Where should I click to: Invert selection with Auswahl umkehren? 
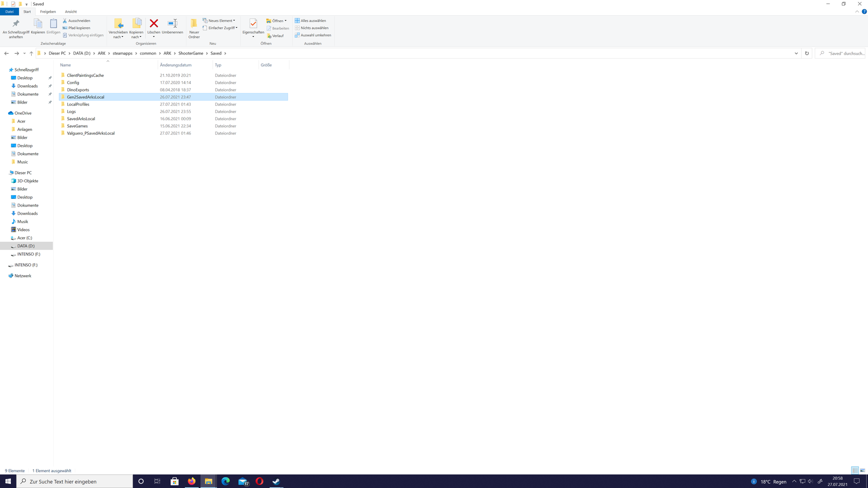point(313,35)
